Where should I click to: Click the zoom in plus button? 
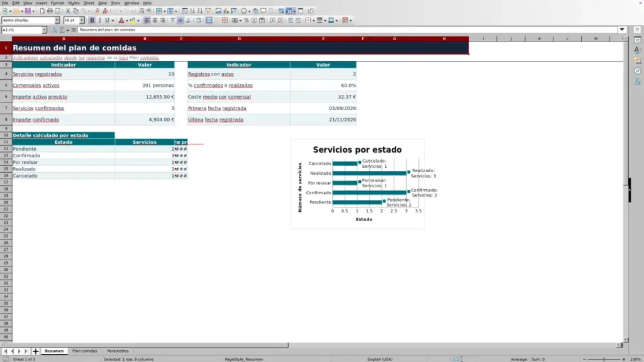[624, 359]
